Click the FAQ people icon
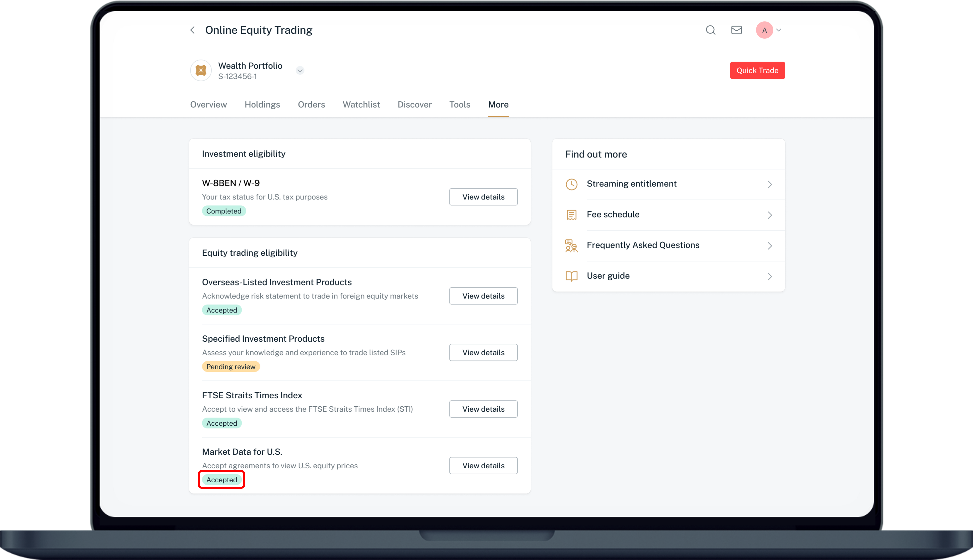This screenshot has height=560, width=973. pyautogui.click(x=572, y=245)
